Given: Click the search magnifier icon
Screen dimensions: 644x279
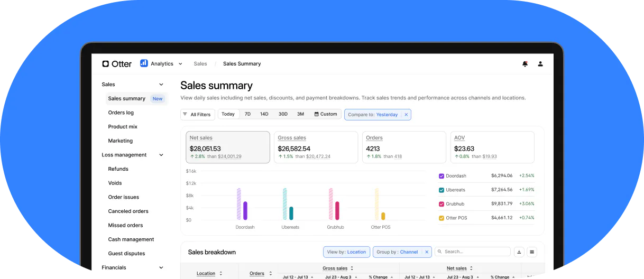Looking at the screenshot, I should [440, 252].
